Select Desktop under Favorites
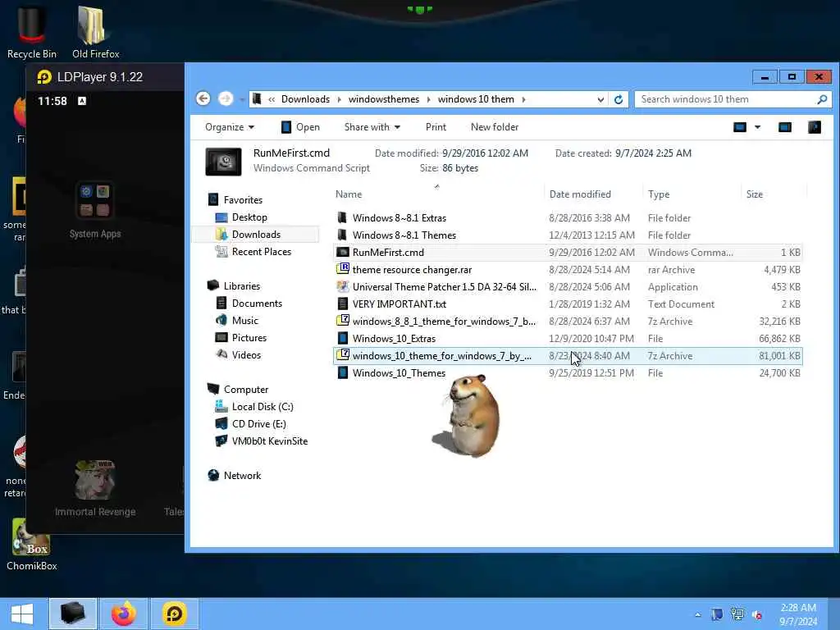The height and width of the screenshot is (630, 840). 249,217
